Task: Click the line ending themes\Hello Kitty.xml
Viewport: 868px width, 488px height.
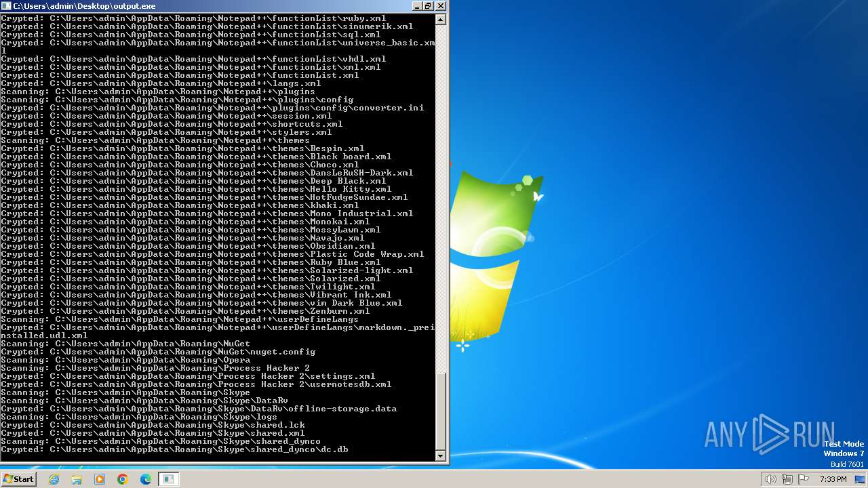Action: point(196,189)
